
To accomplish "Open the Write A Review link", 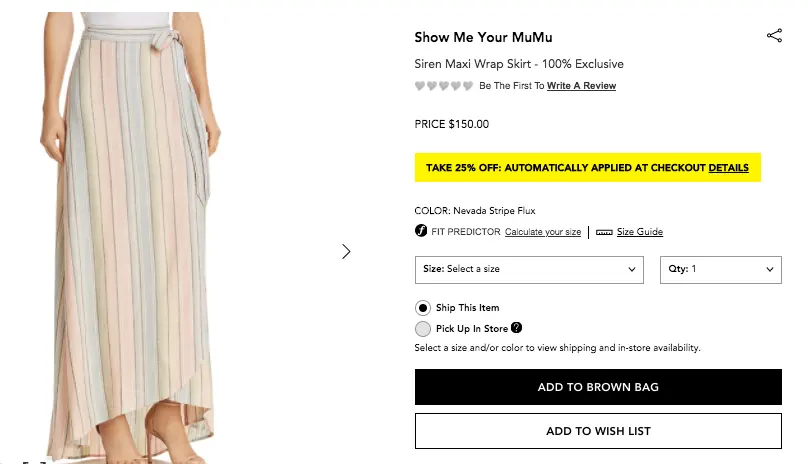I will (x=581, y=86).
